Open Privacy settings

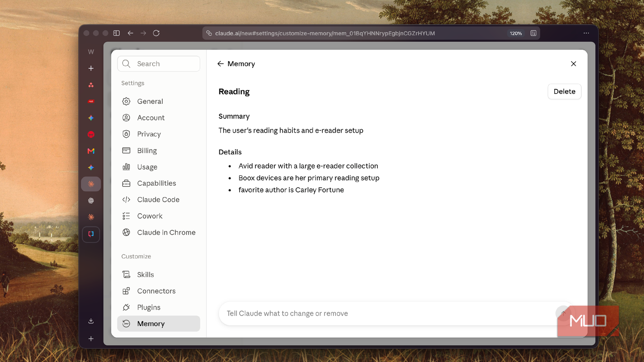pyautogui.click(x=158, y=134)
